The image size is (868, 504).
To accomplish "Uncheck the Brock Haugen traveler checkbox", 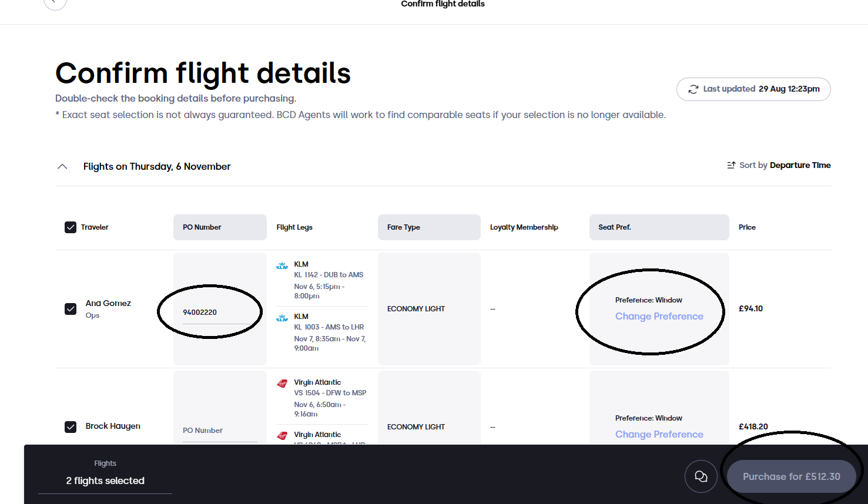I will coord(71,427).
